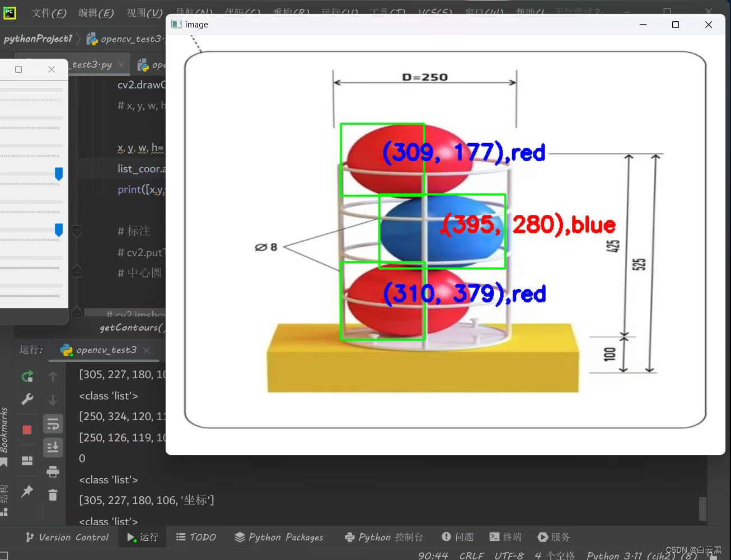Maximize the trackbar window
The image size is (731, 560).
[x=18, y=69]
